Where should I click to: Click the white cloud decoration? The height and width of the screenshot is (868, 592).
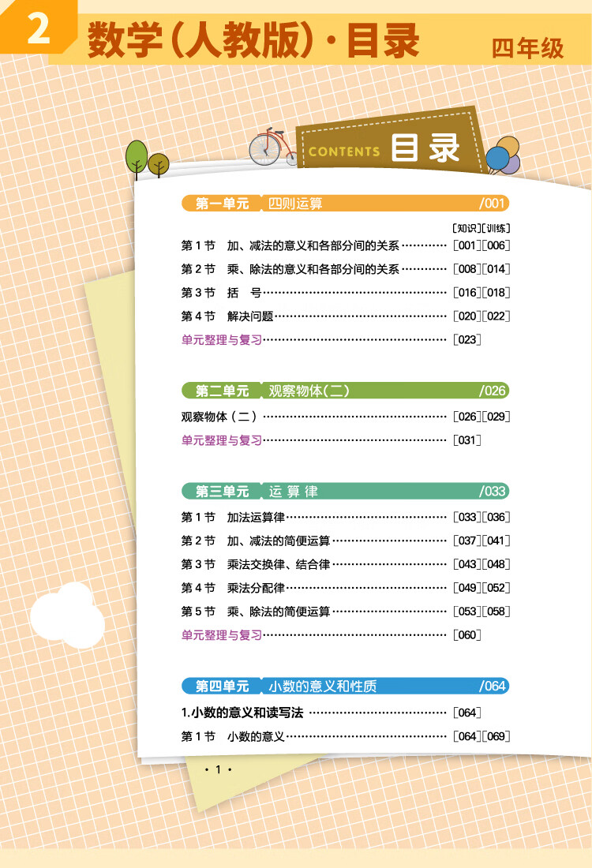tap(68, 615)
